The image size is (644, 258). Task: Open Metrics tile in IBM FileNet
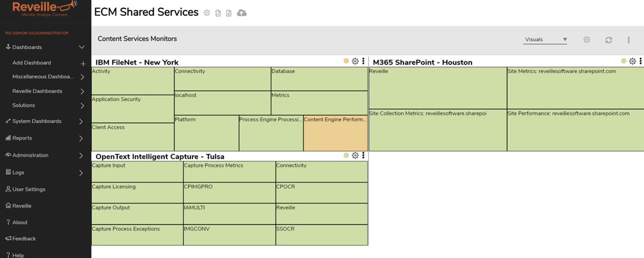319,103
